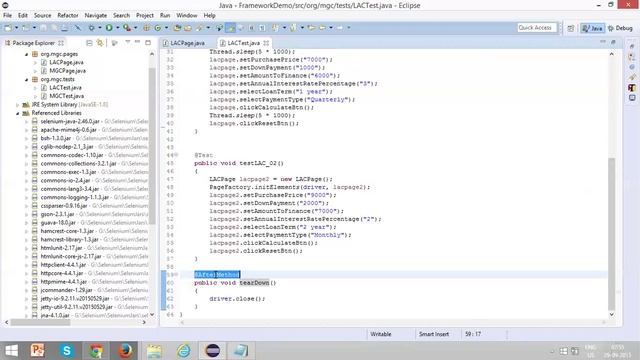This screenshot has height=360, width=640.
Task: Open Firefox from the taskbar
Action: pyautogui.click(x=125, y=351)
